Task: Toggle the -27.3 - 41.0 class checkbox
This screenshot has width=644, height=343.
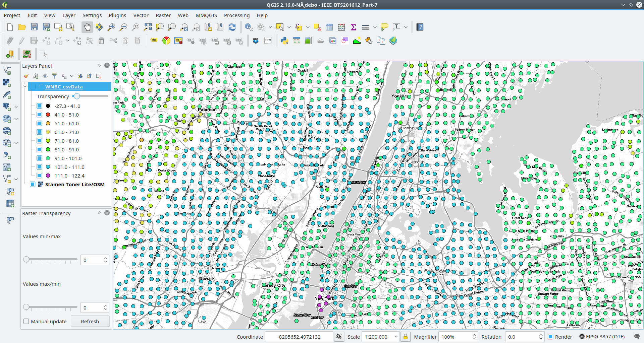Action: (x=39, y=106)
